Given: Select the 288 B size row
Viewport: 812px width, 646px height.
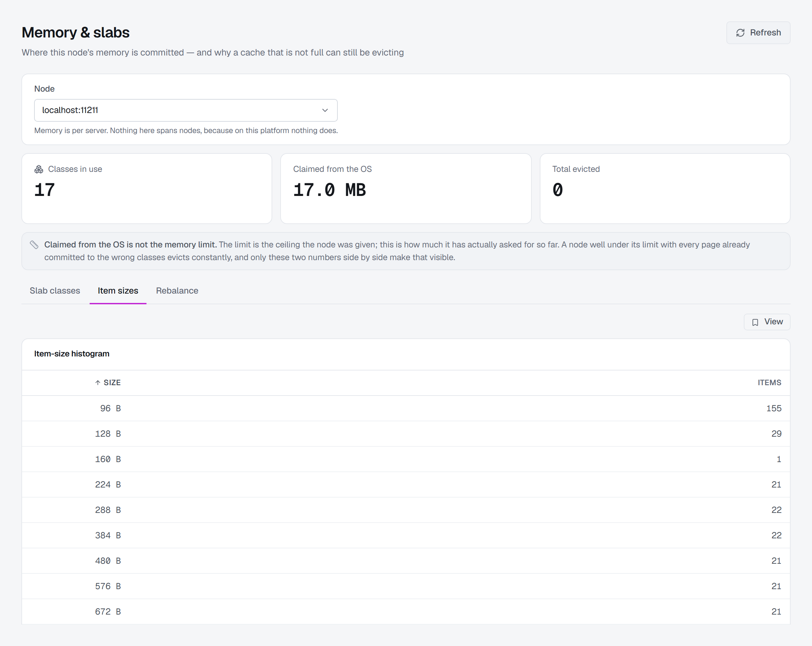Looking at the screenshot, I should [406, 510].
